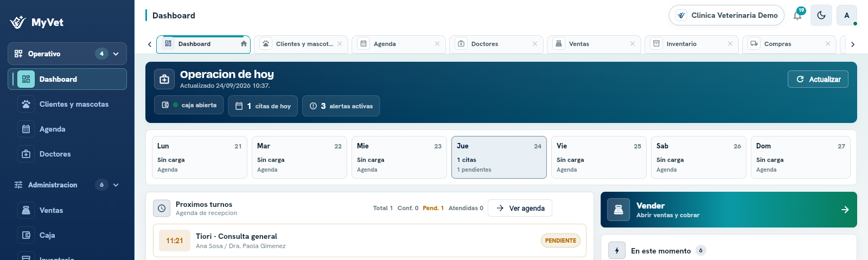Screen dimensions: 868x260
Task: Click the En este momento lightning icon
Action: tap(617, 251)
